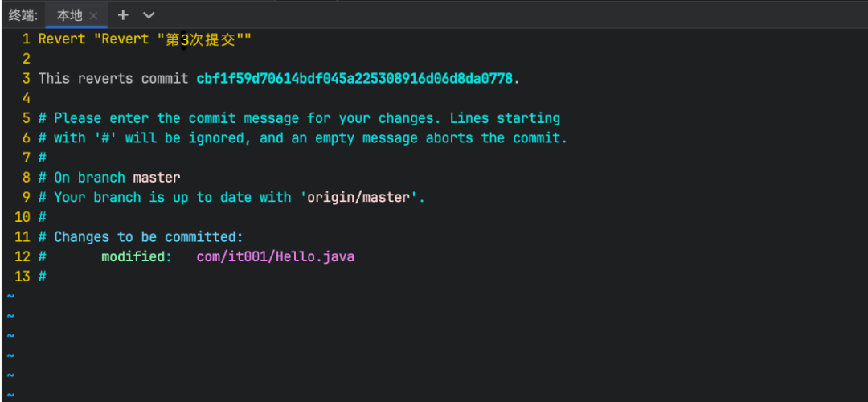Click 'origin/master' text on line 9
The width and height of the screenshot is (868, 402).
click(x=362, y=197)
